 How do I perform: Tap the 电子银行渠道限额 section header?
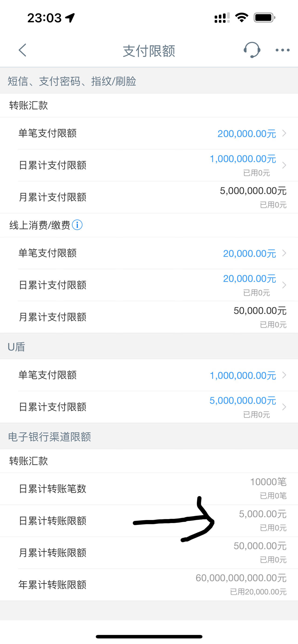pyautogui.click(x=49, y=437)
